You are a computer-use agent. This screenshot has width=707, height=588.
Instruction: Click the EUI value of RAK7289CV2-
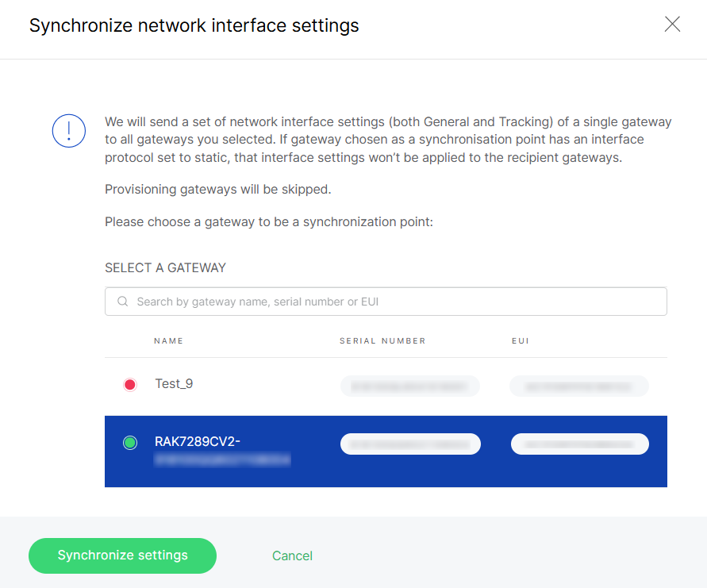click(579, 444)
